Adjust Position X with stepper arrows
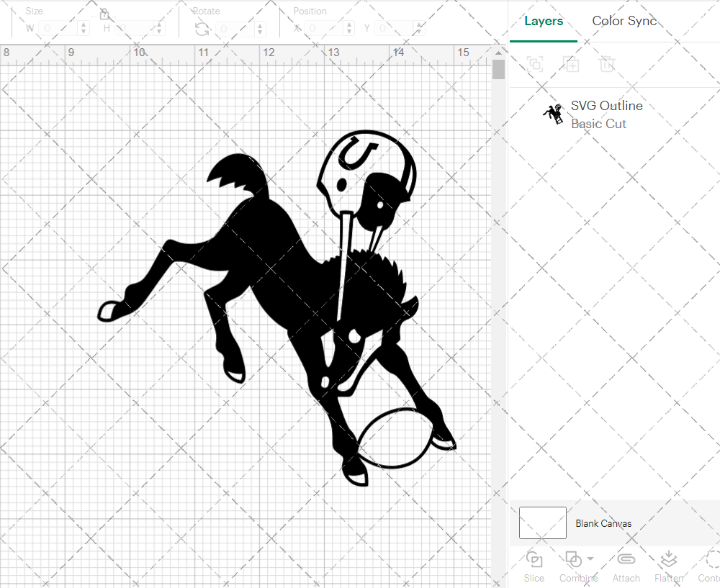 point(349,29)
